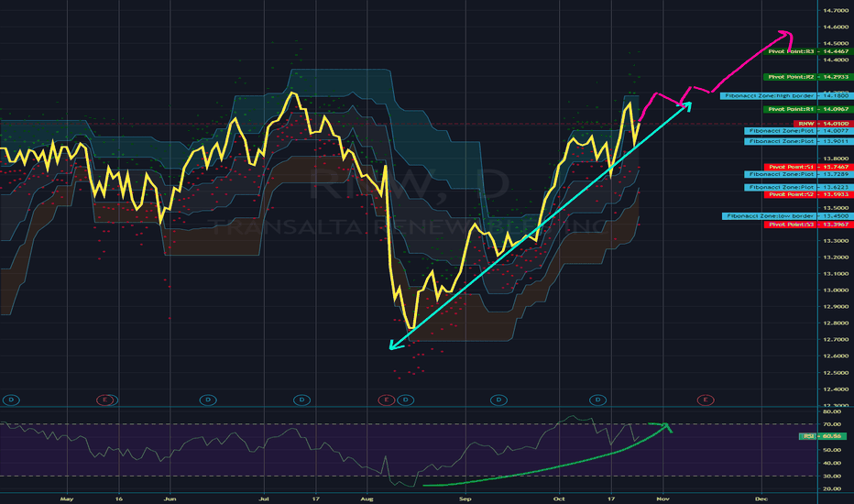Click the Aug label on the time axis
854x504 pixels.
click(x=367, y=499)
